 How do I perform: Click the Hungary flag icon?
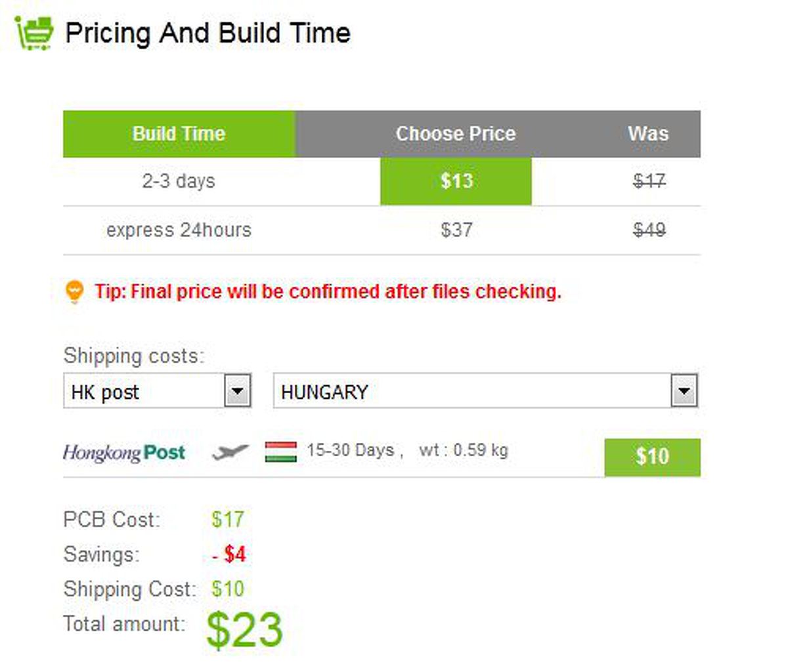point(281,451)
